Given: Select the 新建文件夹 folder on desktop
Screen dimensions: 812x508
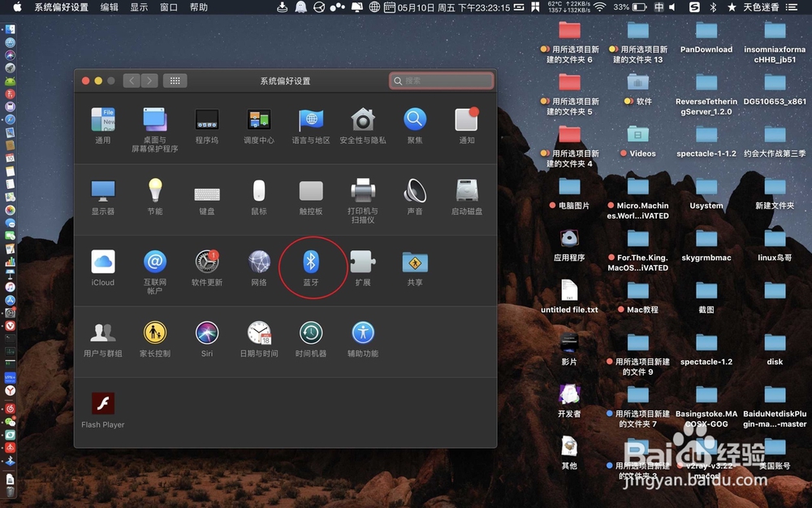Looking at the screenshot, I should pos(775,187).
